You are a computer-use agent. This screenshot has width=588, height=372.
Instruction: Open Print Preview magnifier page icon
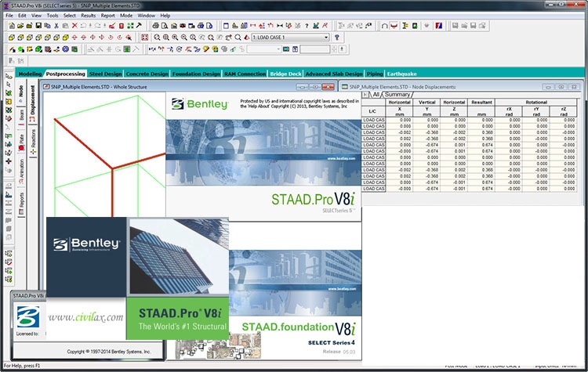click(x=165, y=26)
